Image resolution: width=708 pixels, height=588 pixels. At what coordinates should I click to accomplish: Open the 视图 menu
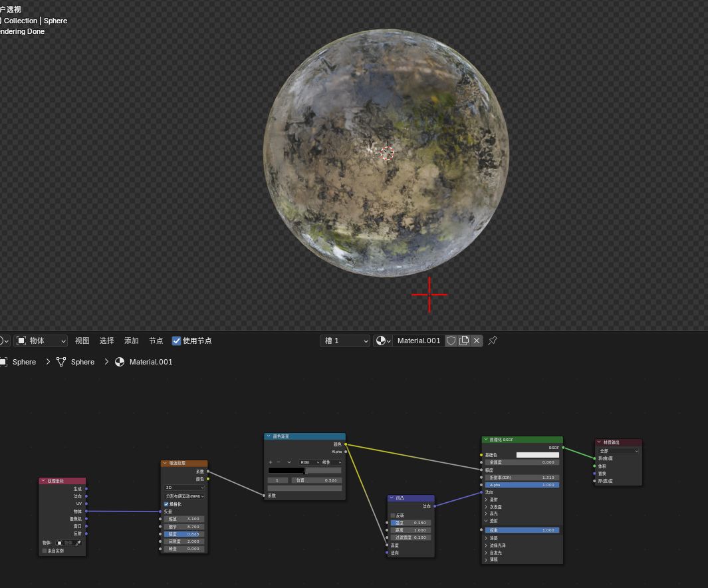[x=82, y=341]
